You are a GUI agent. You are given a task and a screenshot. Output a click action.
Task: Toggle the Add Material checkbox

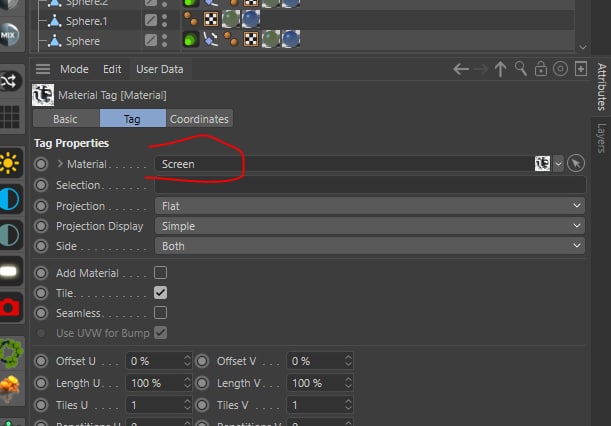(x=160, y=272)
